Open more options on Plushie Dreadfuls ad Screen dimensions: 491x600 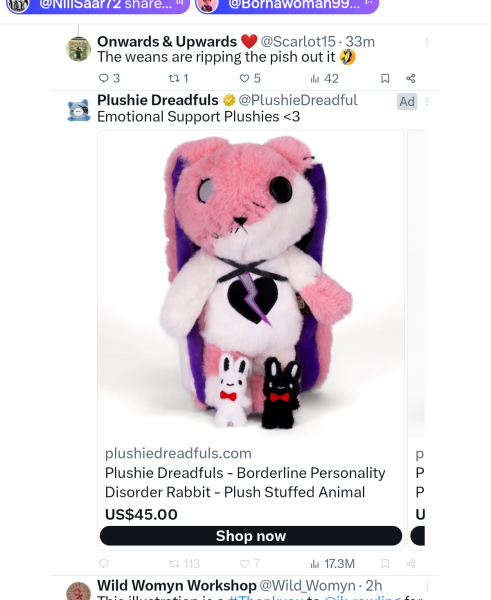(x=427, y=102)
